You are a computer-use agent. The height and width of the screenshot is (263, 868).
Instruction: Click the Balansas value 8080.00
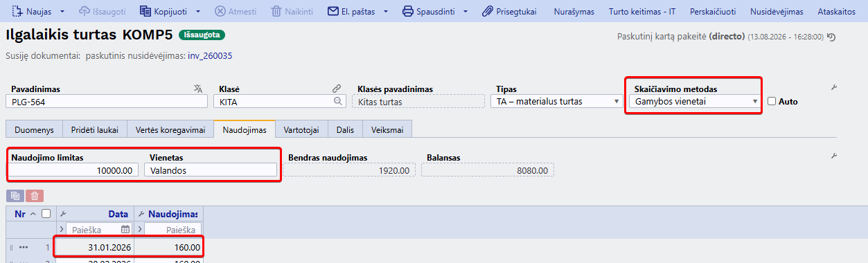pyautogui.click(x=488, y=170)
